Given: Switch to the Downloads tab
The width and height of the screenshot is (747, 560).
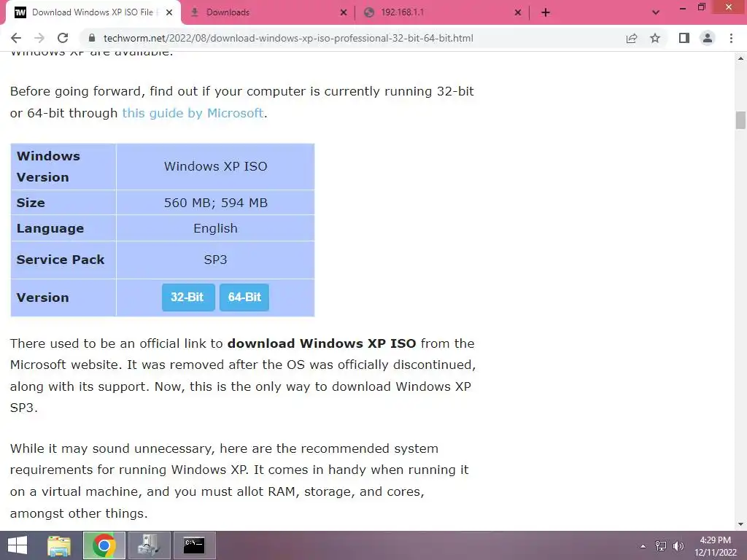Looking at the screenshot, I should (x=269, y=12).
